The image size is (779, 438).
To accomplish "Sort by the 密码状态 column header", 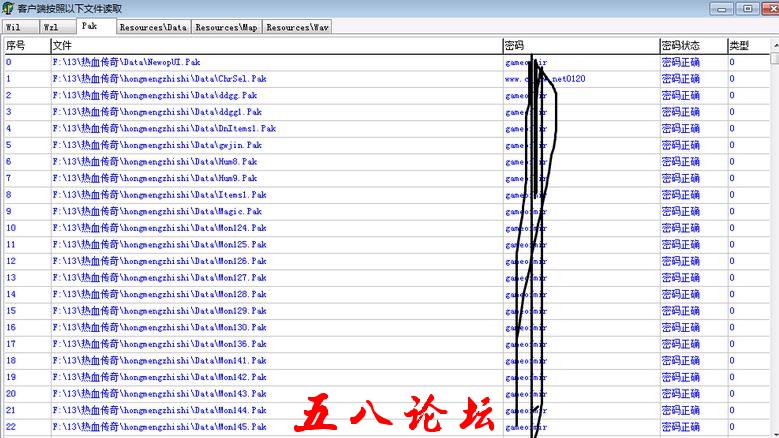I will point(692,46).
